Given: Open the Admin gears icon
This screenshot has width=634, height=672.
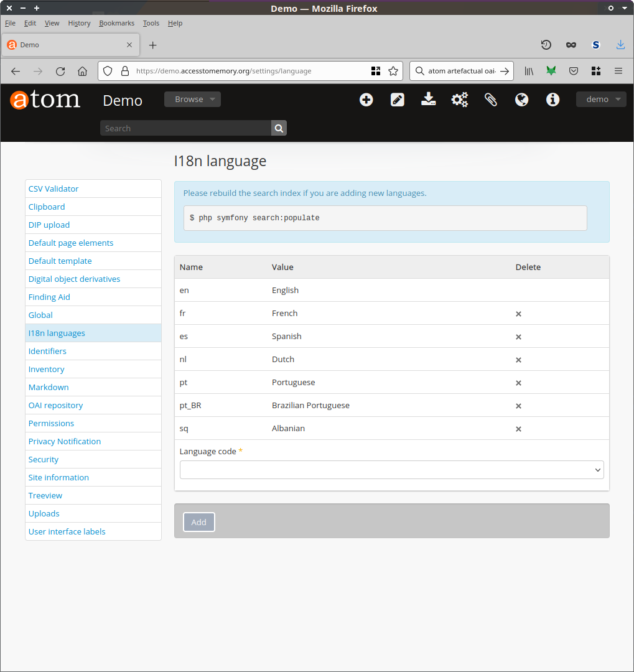Looking at the screenshot, I should click(x=460, y=100).
